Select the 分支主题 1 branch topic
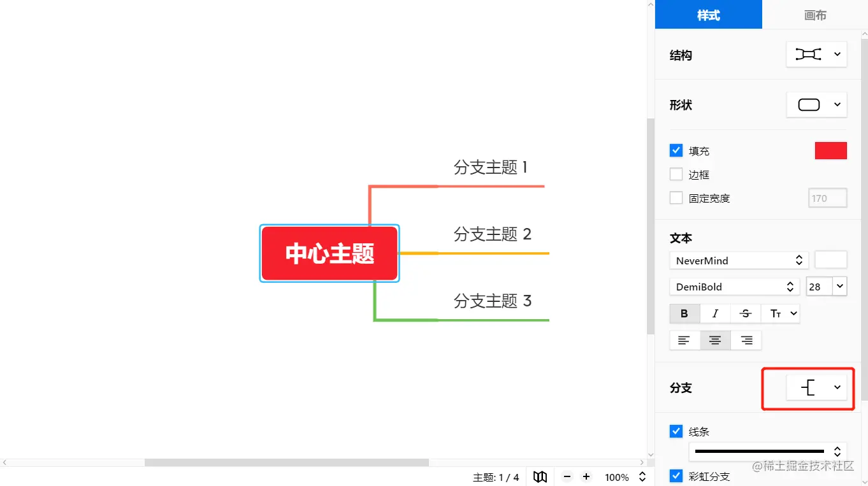 point(491,168)
